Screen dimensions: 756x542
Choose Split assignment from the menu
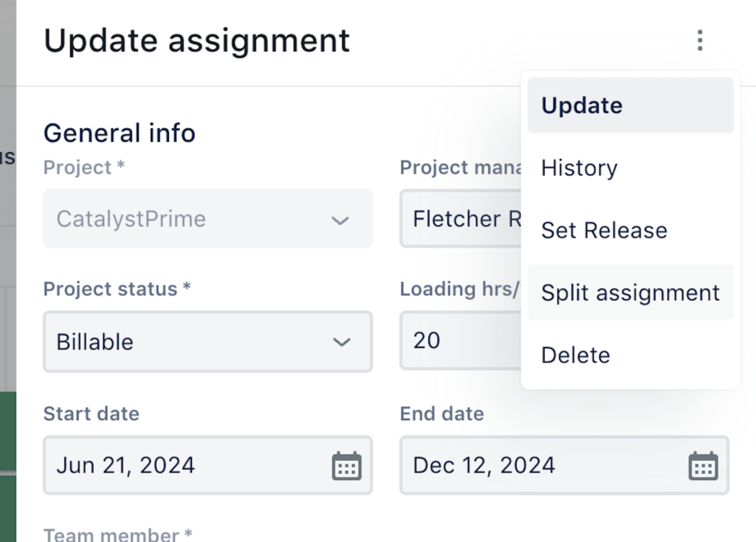click(x=630, y=292)
